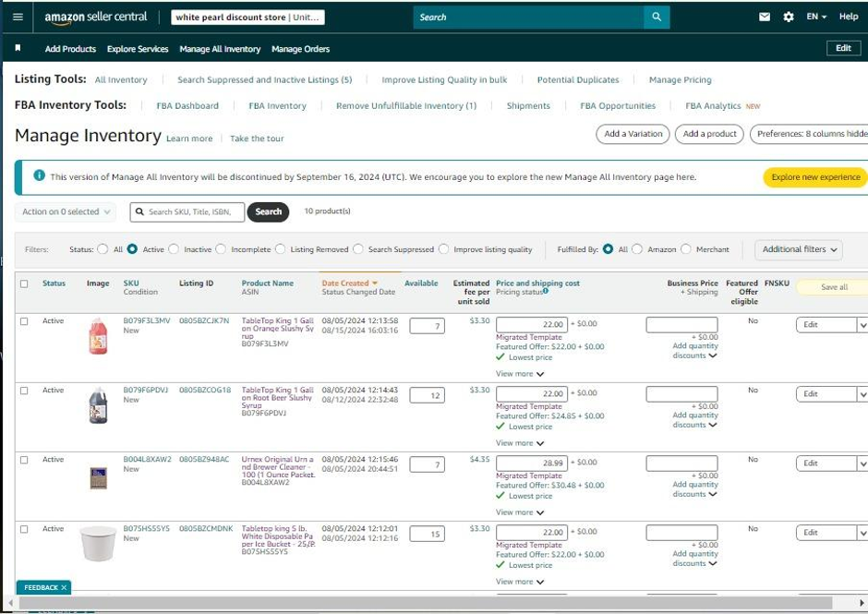Go to FBA Dashboard tab
868x614 pixels.
pos(187,106)
